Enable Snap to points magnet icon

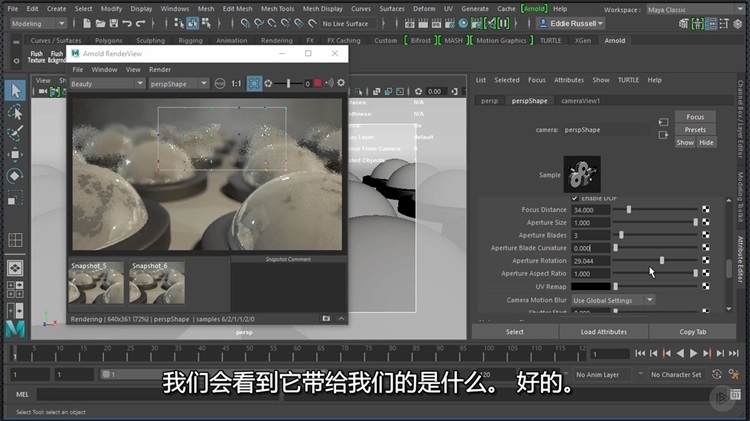point(272,23)
